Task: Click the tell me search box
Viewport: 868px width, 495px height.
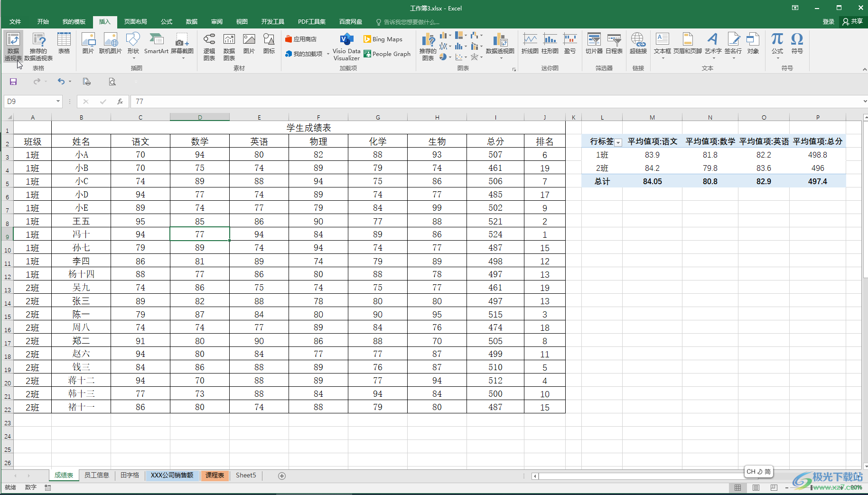Action: coord(411,22)
